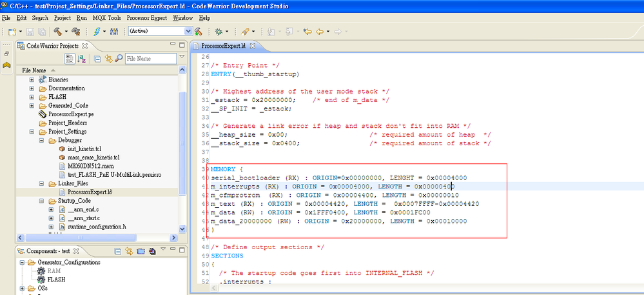Click the magnifier search icon by File Name
The width and height of the screenshot is (644, 295).
119,59
